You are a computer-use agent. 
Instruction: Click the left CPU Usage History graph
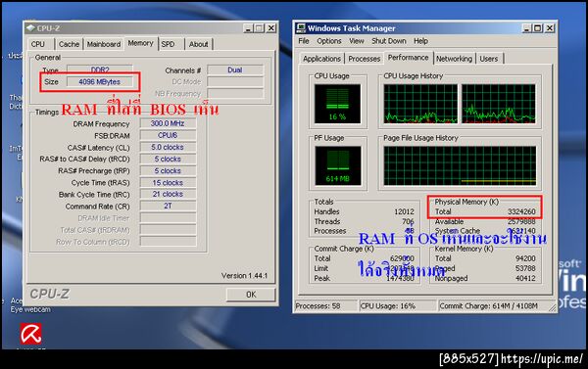click(420, 104)
